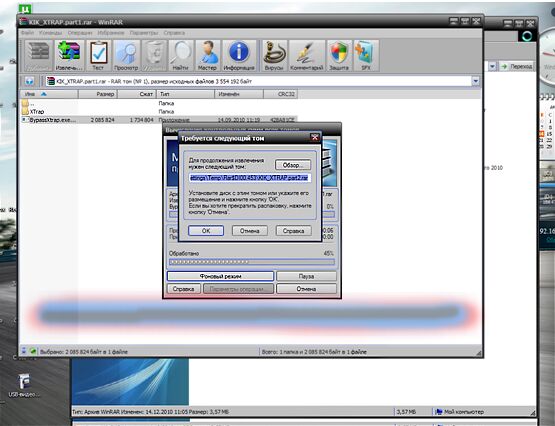Click the Пауза button
This screenshot has height=426, width=555.
[306, 276]
